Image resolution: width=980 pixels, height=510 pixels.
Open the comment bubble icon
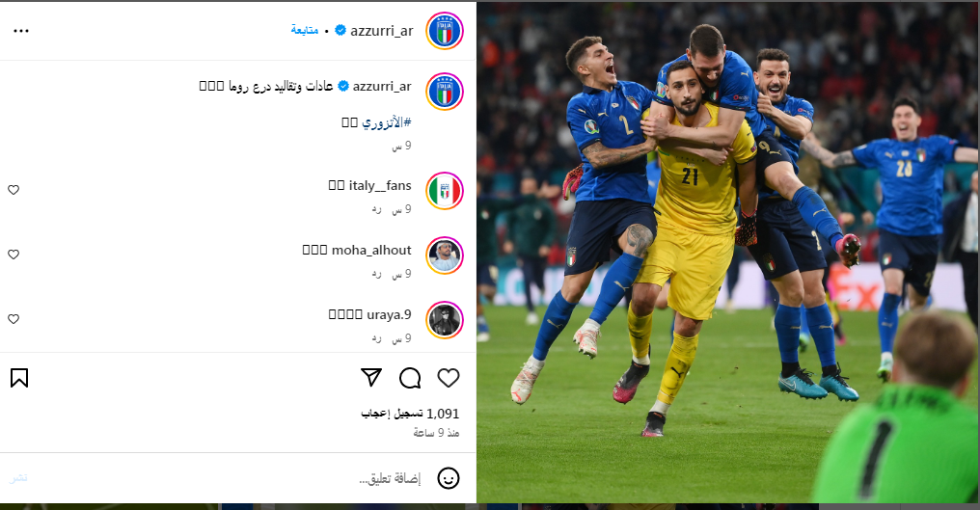410,378
